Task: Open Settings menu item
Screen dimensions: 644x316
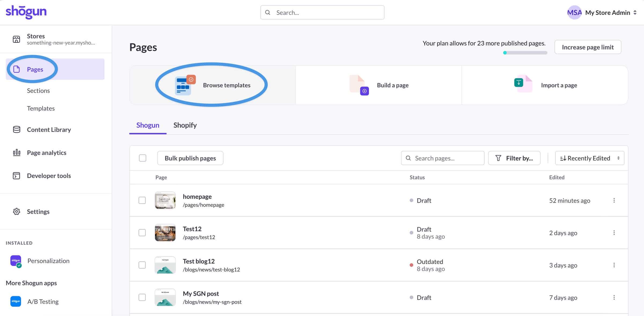Action: tap(38, 211)
